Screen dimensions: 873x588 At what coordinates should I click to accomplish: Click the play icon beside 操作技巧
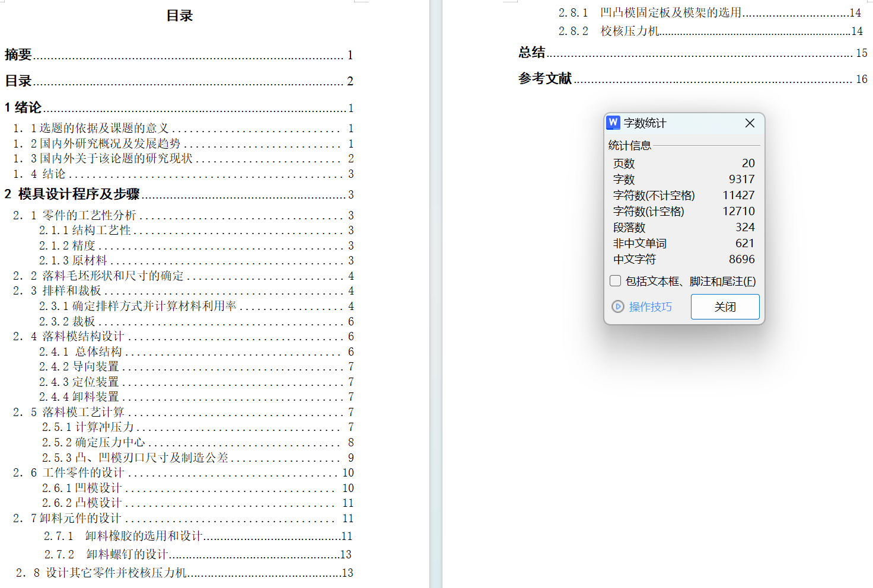(618, 306)
